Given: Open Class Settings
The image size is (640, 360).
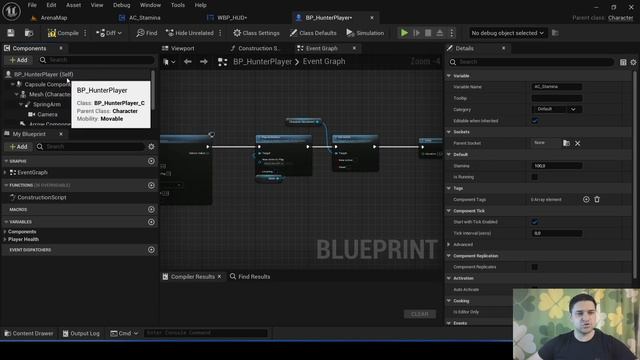Looking at the screenshot, I should [256, 33].
